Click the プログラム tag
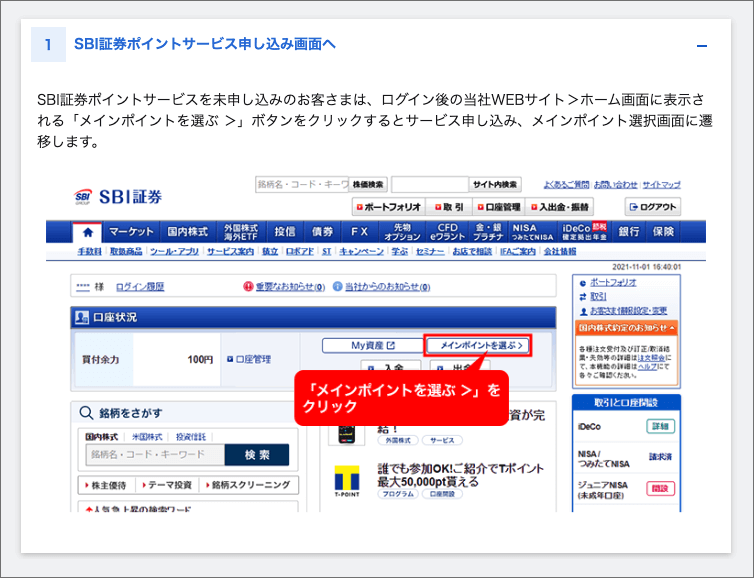 (x=398, y=494)
